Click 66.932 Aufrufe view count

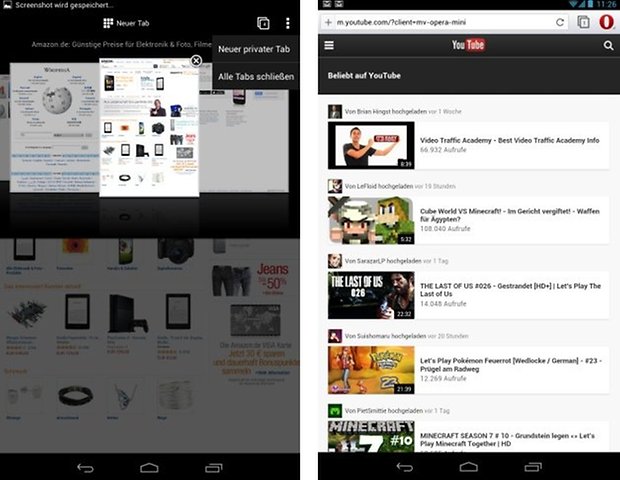(x=443, y=150)
